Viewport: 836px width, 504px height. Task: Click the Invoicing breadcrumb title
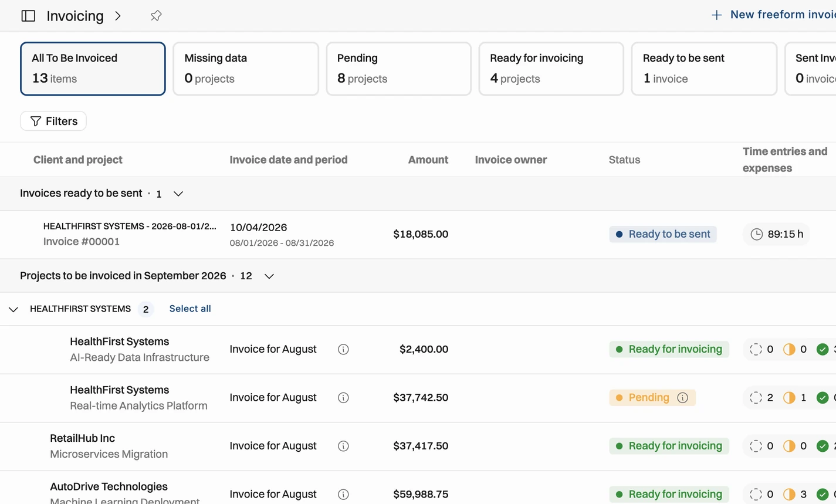point(75,16)
